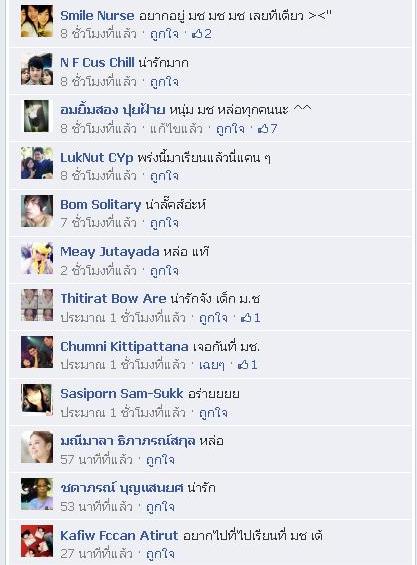The height and width of the screenshot is (565, 417).
Task: Open the 53 นาทีที่แล้ว timestamp link
Action: point(96,507)
